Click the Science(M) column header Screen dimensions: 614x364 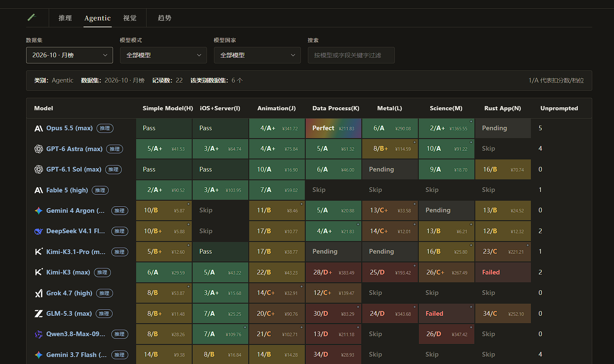446,108
